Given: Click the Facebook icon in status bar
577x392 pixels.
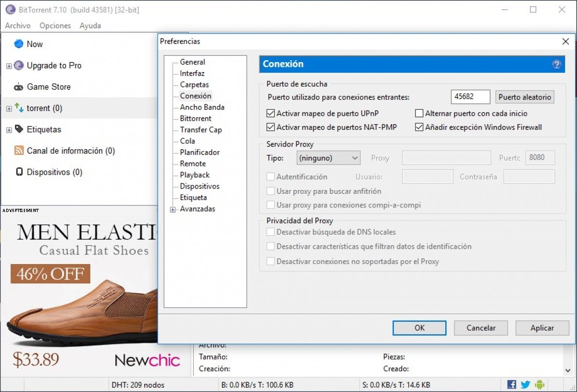Looking at the screenshot, I should [x=512, y=385].
